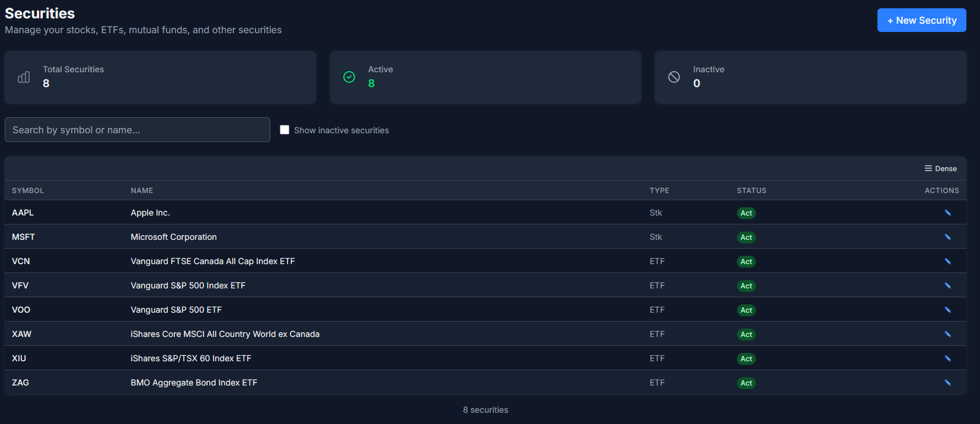Open the XIU edit pencil icon
Screen dimensions: 980x424
947,358
